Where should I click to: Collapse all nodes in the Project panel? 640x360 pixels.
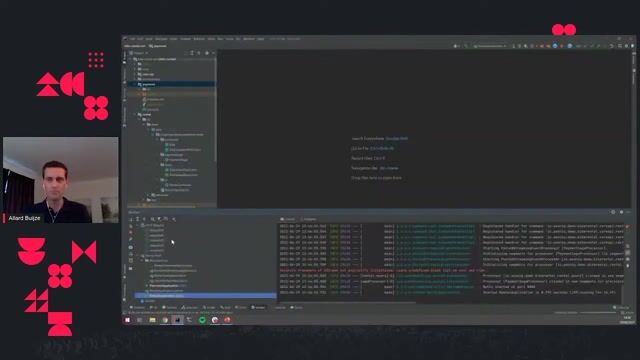[x=199, y=53]
